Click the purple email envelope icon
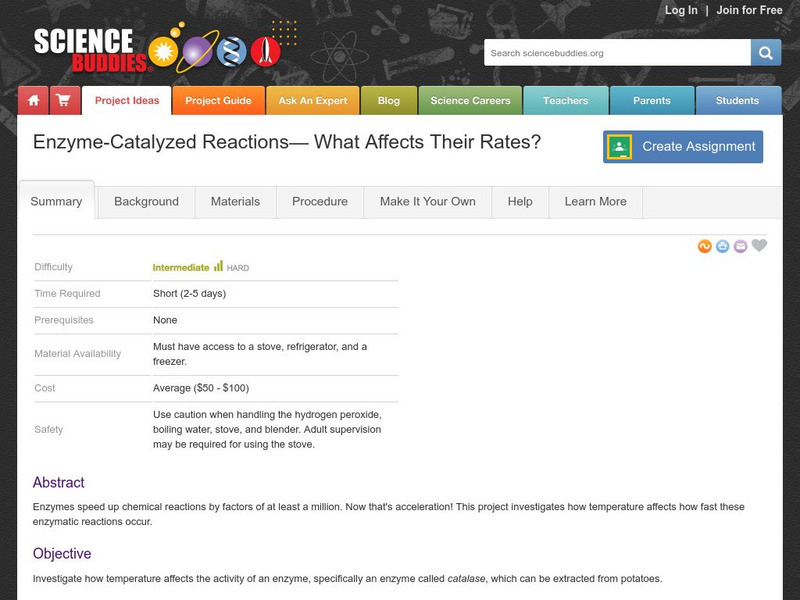This screenshot has height=600, width=800. click(740, 246)
